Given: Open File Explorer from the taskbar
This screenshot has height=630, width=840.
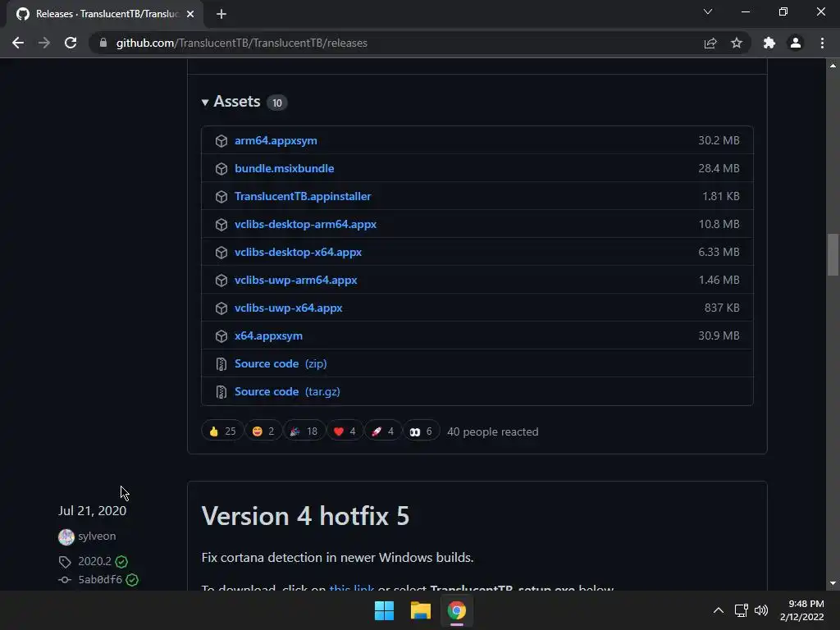Looking at the screenshot, I should point(421,610).
